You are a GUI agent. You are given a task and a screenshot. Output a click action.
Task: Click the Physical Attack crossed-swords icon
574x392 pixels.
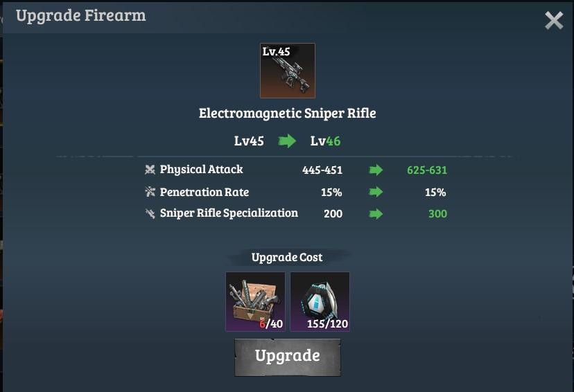click(x=150, y=170)
